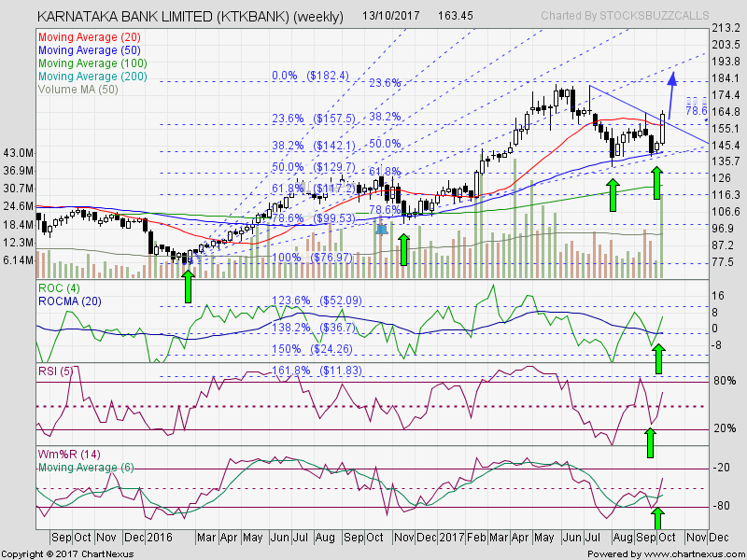Click the -80 level on Wm%R axis
This screenshot has height=560, width=747.
tap(723, 506)
